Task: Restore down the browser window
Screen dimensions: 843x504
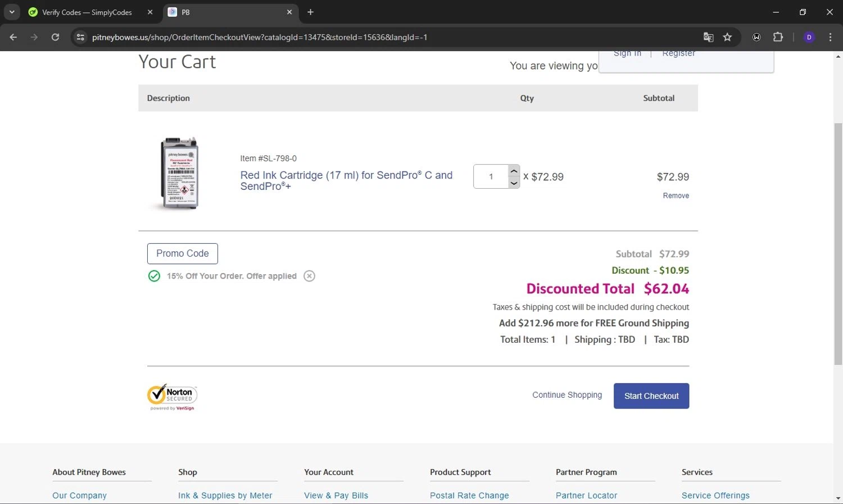Action: pyautogui.click(x=803, y=12)
